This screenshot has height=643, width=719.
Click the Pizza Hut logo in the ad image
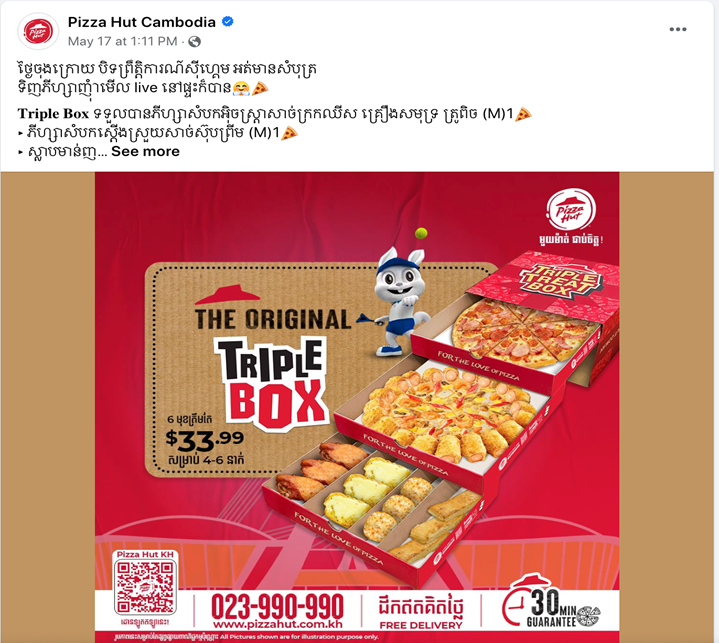coord(571,211)
